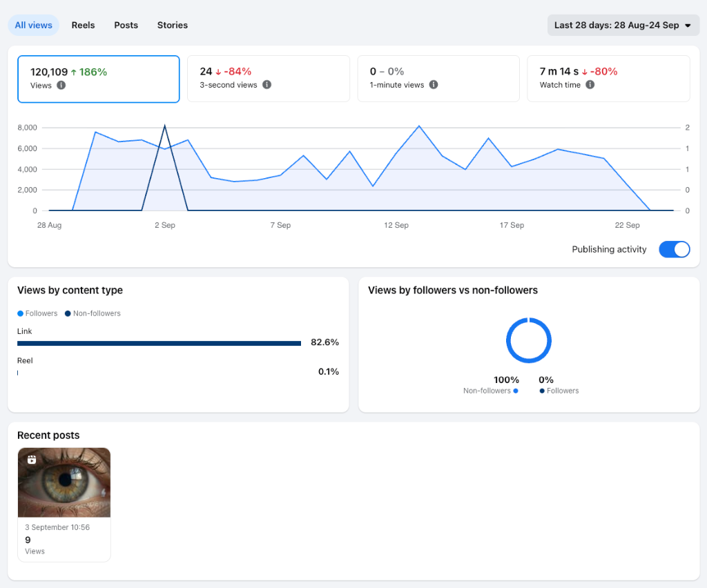Image resolution: width=707 pixels, height=588 pixels.
Task: Click the followers vs non-followers donut chart
Action: [x=528, y=340]
